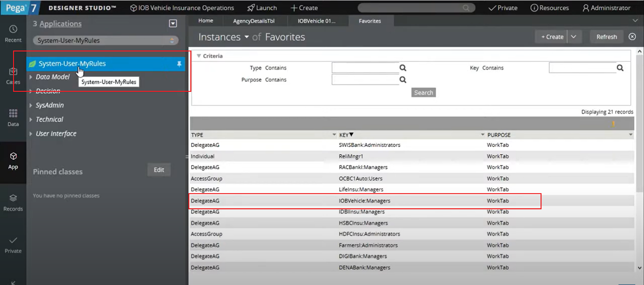Switch to the Home tab
Image resolution: width=644 pixels, height=285 pixels.
point(206,21)
